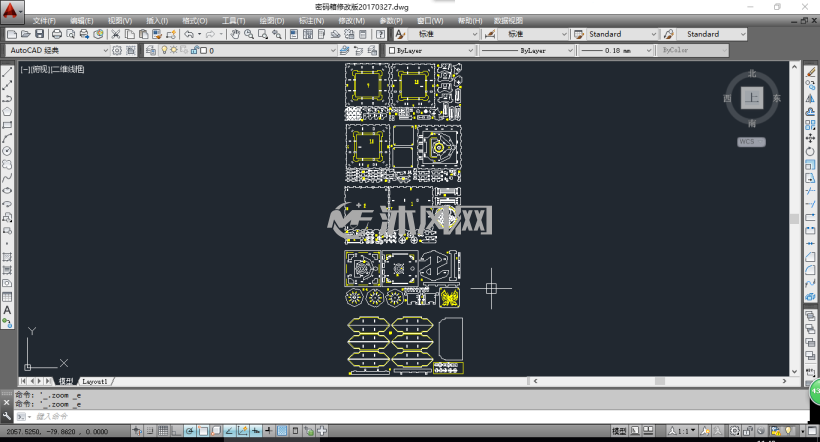This screenshot has height=442, width=820.
Task: Select the Erase tool in modify toolbar
Action: pos(810,72)
